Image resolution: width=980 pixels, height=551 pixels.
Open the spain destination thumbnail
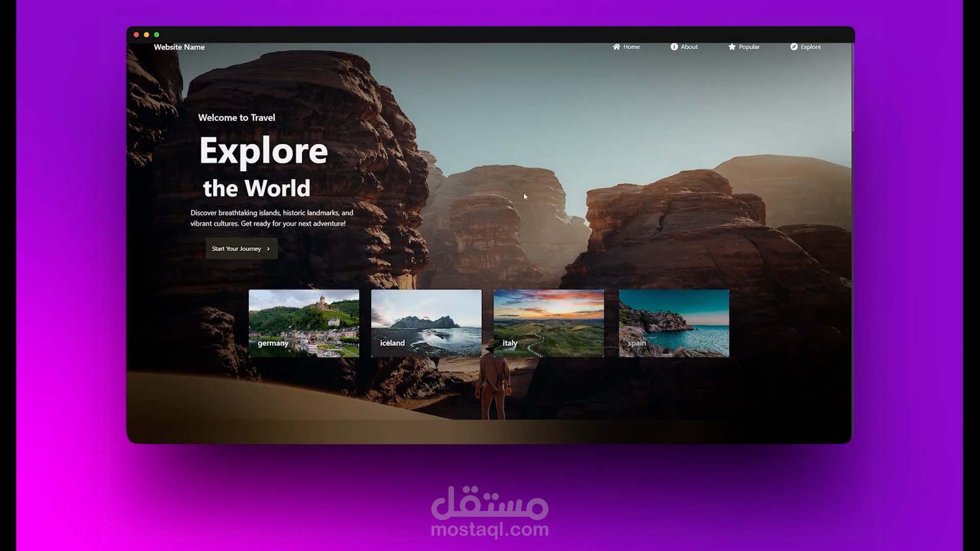point(674,323)
